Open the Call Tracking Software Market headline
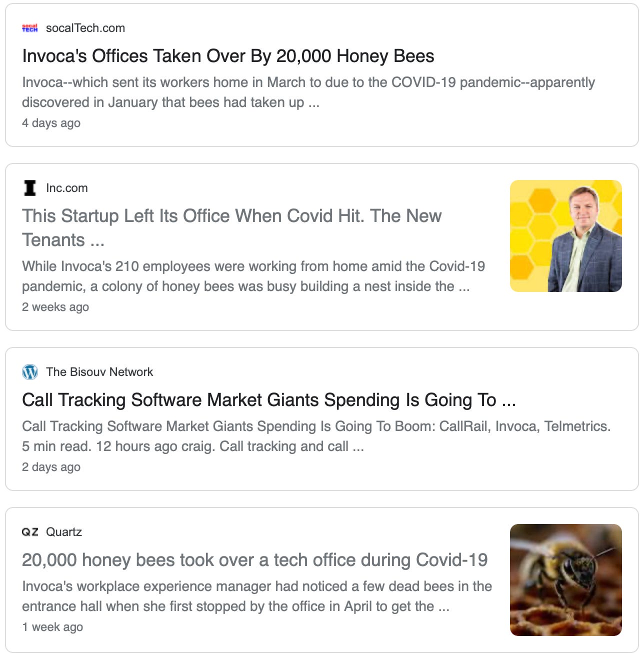This screenshot has height=654, width=644. [x=268, y=400]
